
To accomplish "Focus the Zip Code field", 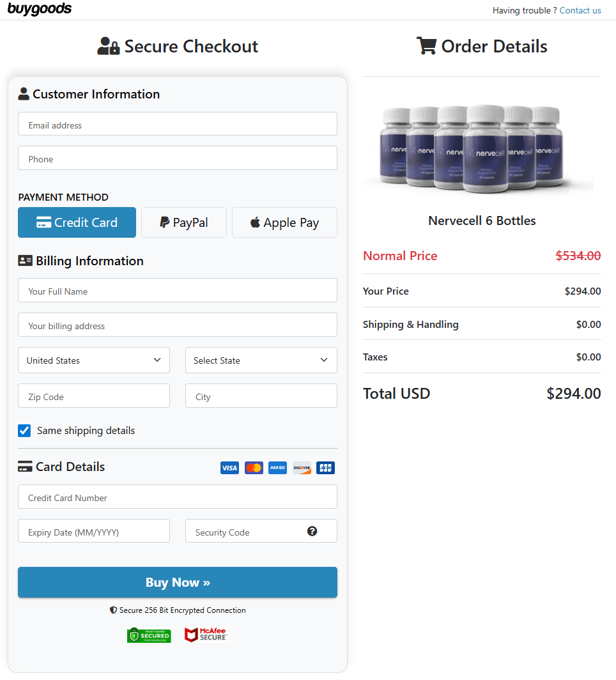I will 94,396.
